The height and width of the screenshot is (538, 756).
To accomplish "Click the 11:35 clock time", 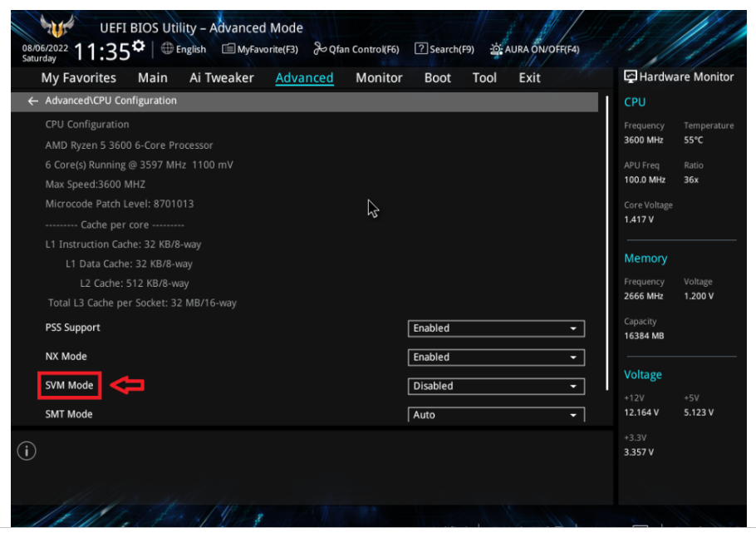I will pos(101,52).
